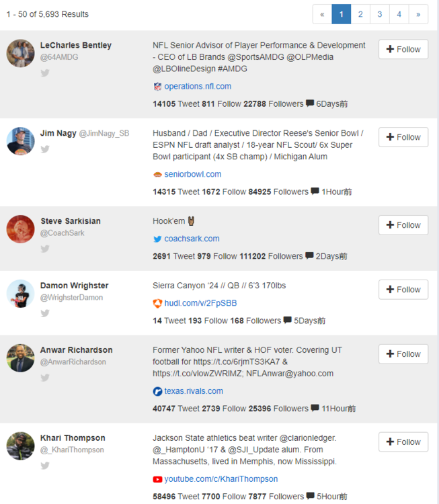Click the NFL favicon beside operations.nfl.com

click(157, 87)
